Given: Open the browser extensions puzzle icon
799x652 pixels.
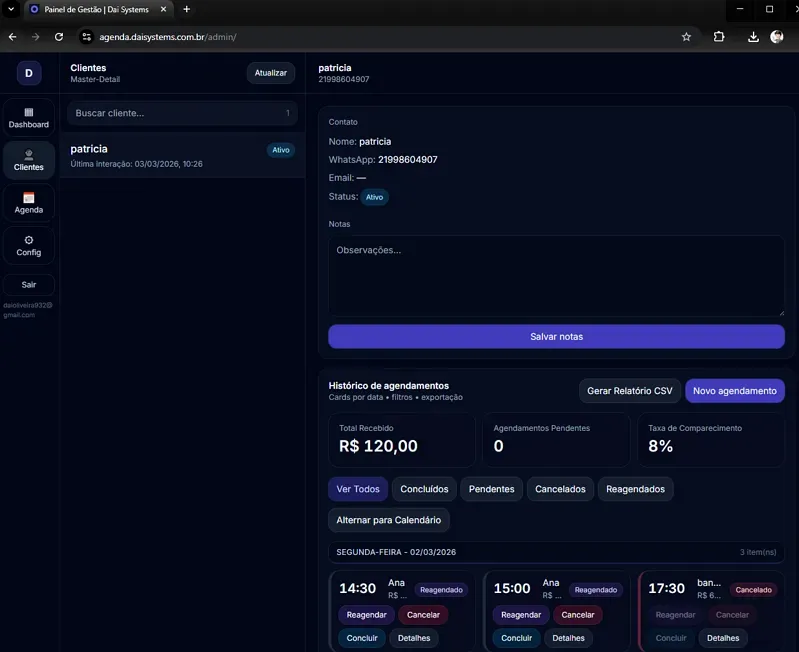Looking at the screenshot, I should point(719,37).
